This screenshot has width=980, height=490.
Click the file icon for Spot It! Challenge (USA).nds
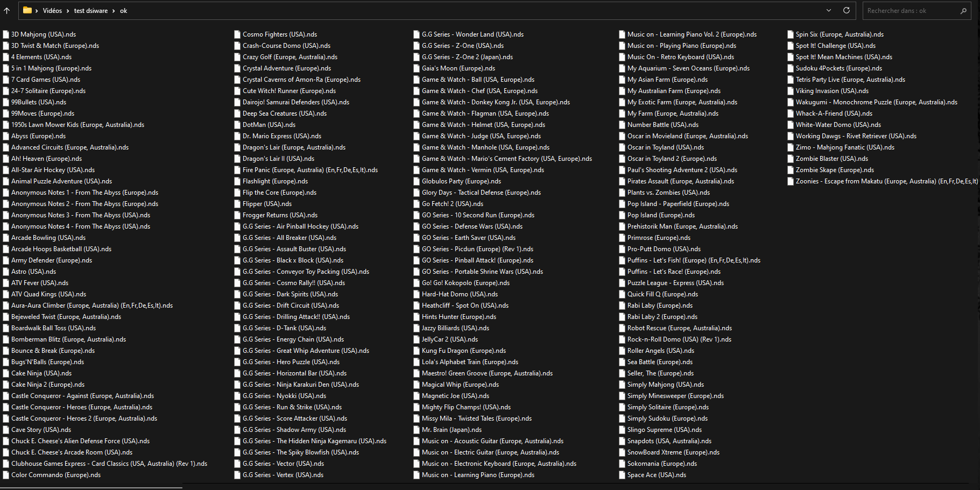coord(791,46)
